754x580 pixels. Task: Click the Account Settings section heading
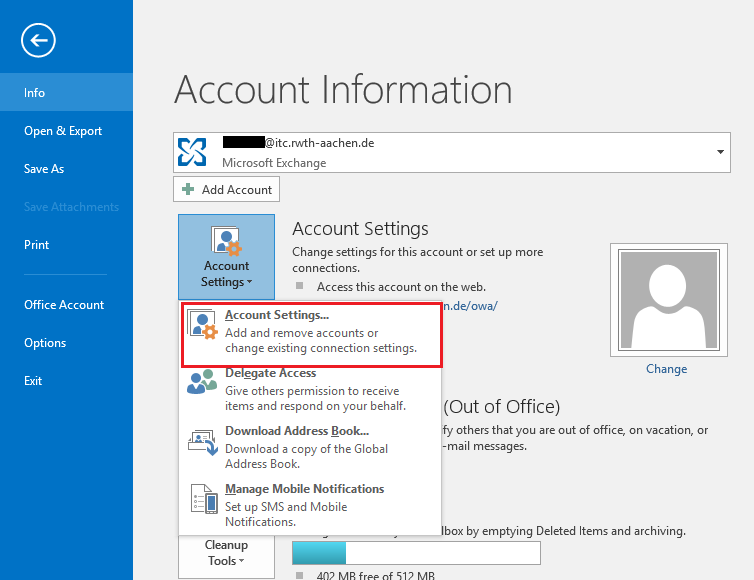coord(360,229)
